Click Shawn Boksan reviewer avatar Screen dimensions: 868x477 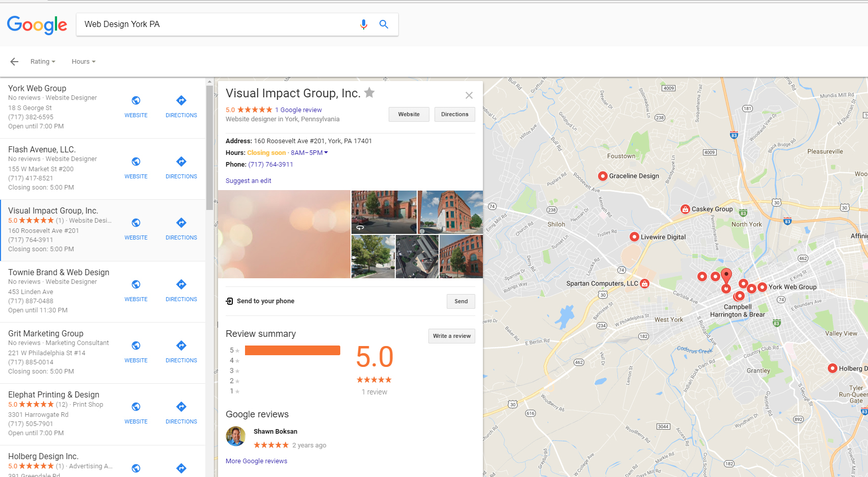tap(236, 436)
